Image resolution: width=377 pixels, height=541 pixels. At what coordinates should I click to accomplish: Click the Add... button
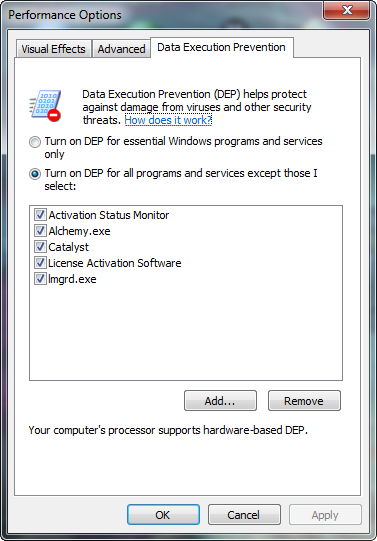tap(220, 401)
